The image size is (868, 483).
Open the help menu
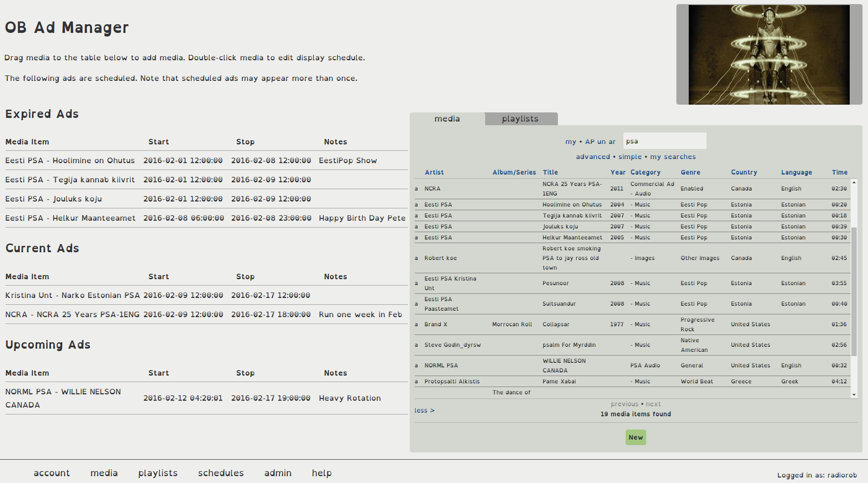[321, 473]
